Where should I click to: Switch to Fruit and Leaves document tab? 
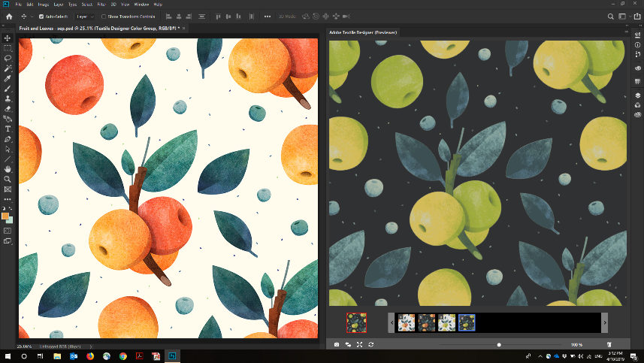pyautogui.click(x=98, y=28)
